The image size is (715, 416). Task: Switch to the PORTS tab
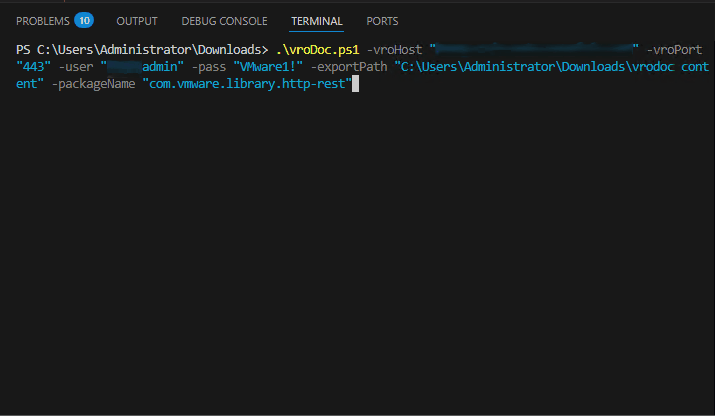tap(382, 21)
